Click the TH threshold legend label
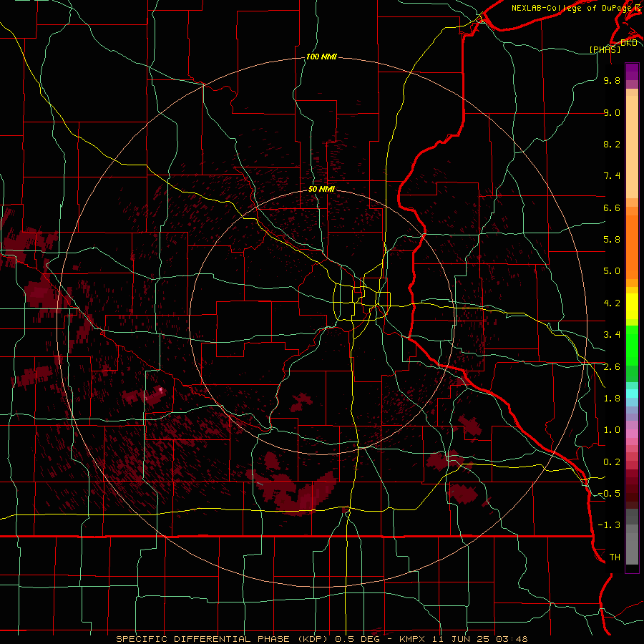 point(615,557)
